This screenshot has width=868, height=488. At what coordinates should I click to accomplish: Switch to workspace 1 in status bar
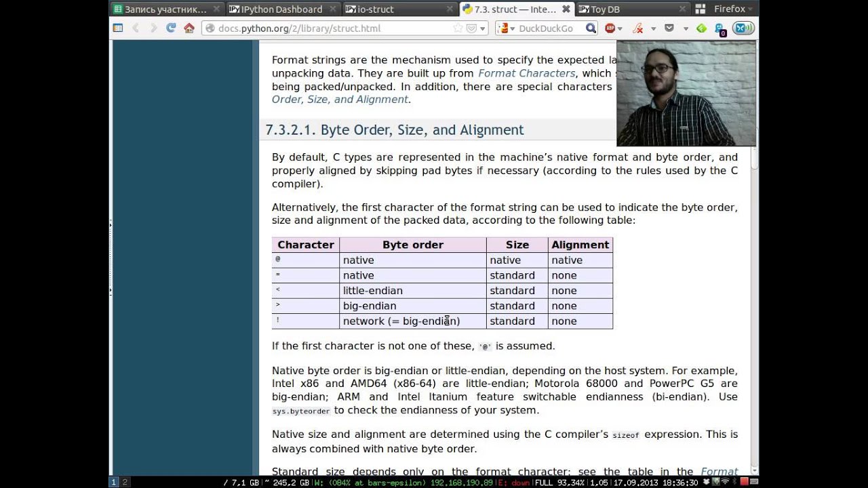click(114, 483)
